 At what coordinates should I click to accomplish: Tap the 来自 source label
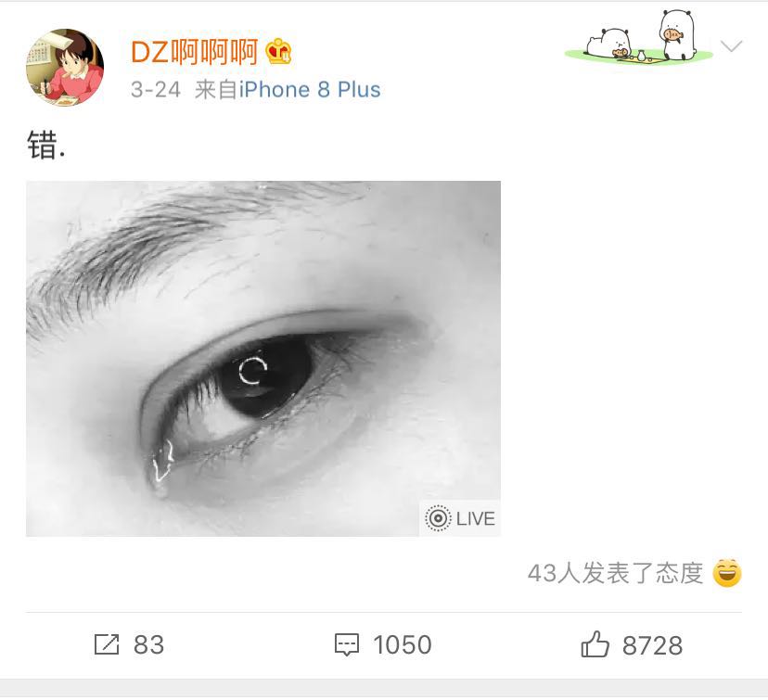(216, 90)
